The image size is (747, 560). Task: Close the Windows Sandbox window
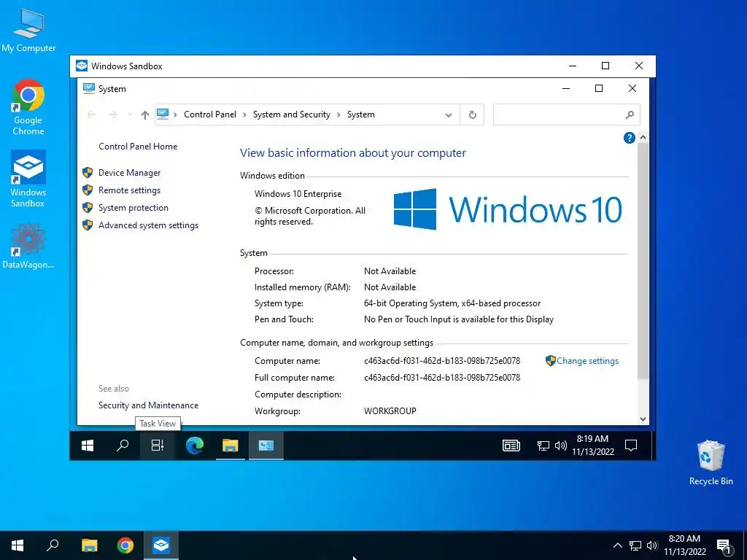coord(639,66)
